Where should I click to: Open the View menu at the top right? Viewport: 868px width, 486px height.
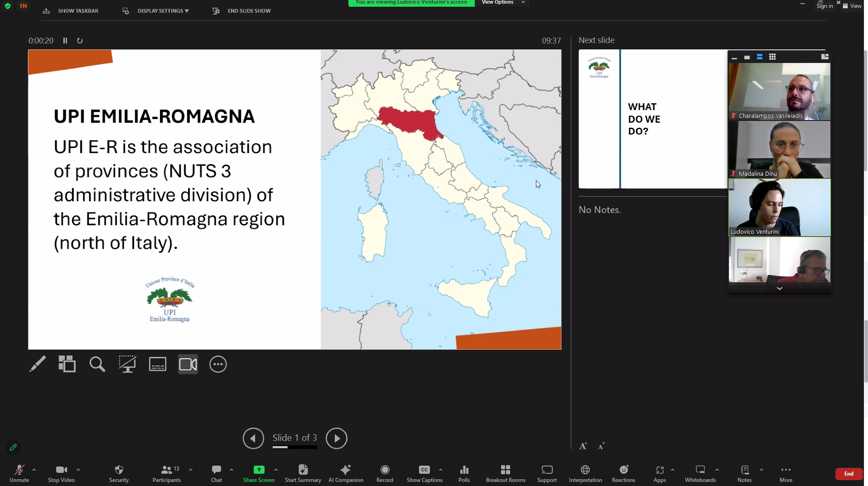[x=852, y=6]
